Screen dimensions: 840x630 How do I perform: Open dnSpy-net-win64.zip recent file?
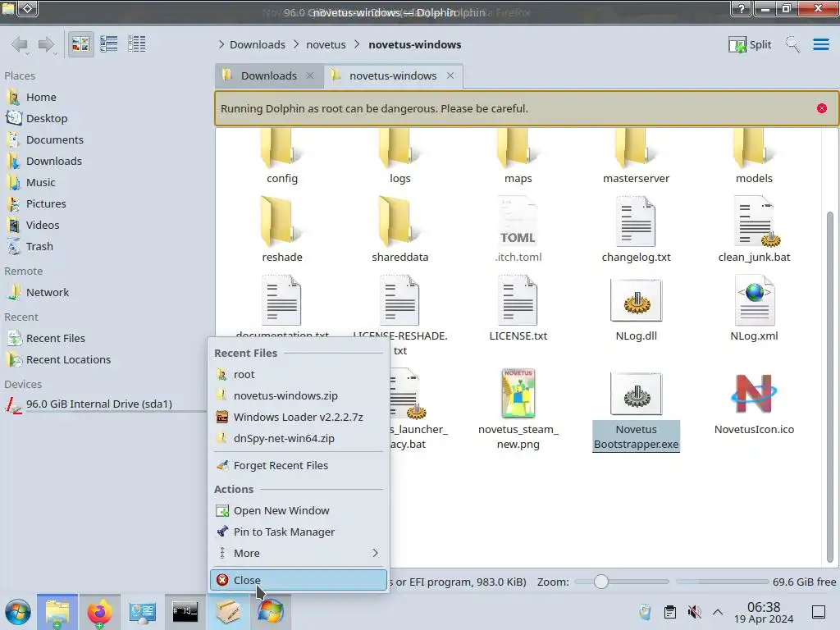[299, 439]
